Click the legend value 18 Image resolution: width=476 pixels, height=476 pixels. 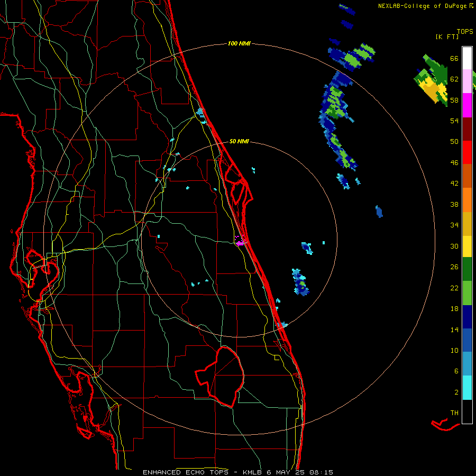coord(454,309)
